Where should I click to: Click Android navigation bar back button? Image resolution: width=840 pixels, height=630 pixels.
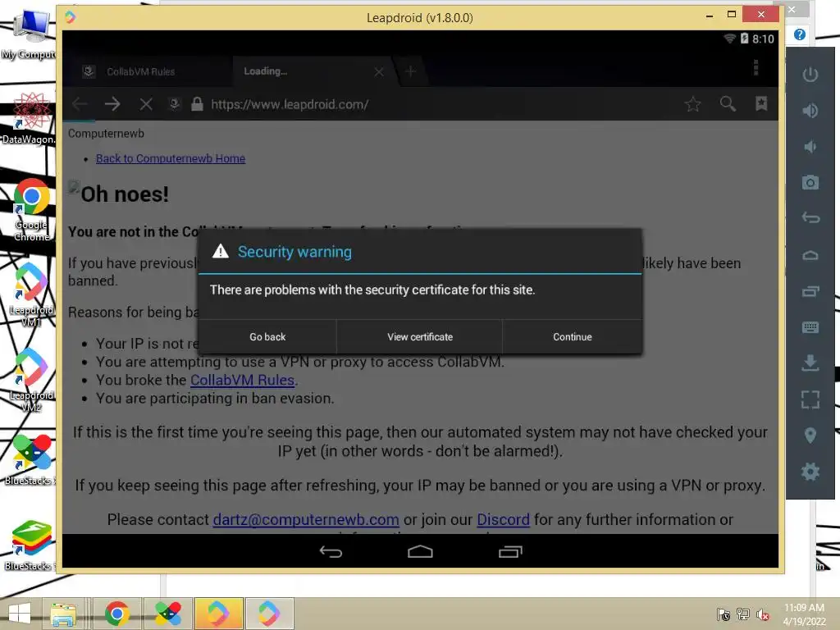tap(331, 551)
